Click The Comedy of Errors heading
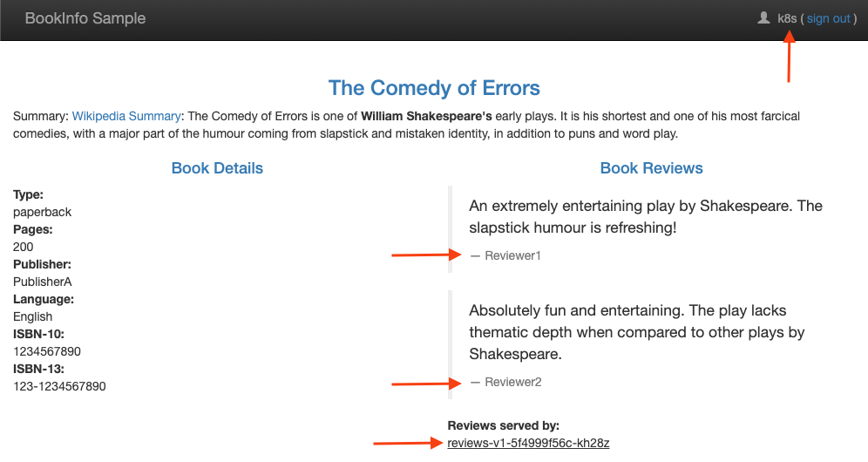 point(434,88)
